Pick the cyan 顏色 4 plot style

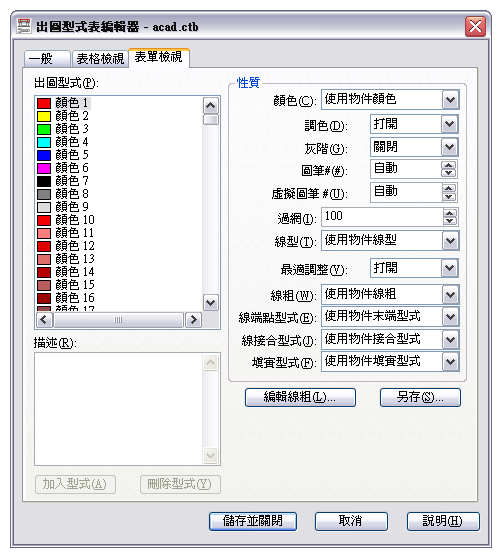click(63, 142)
